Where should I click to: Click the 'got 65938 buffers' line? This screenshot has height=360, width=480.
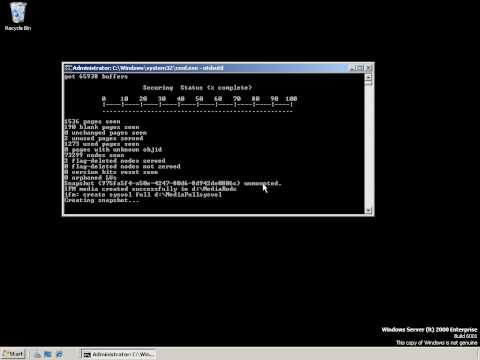point(96,77)
